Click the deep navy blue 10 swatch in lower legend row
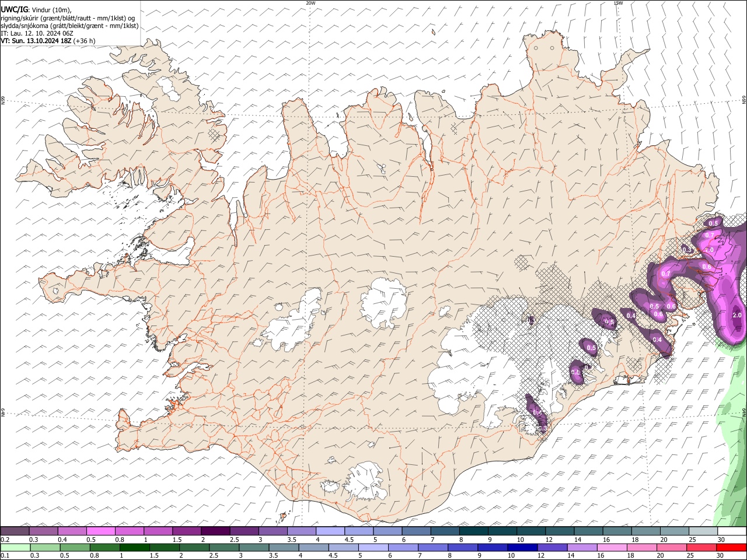Viewport: 747px width, 560px height. pyautogui.click(x=522, y=548)
